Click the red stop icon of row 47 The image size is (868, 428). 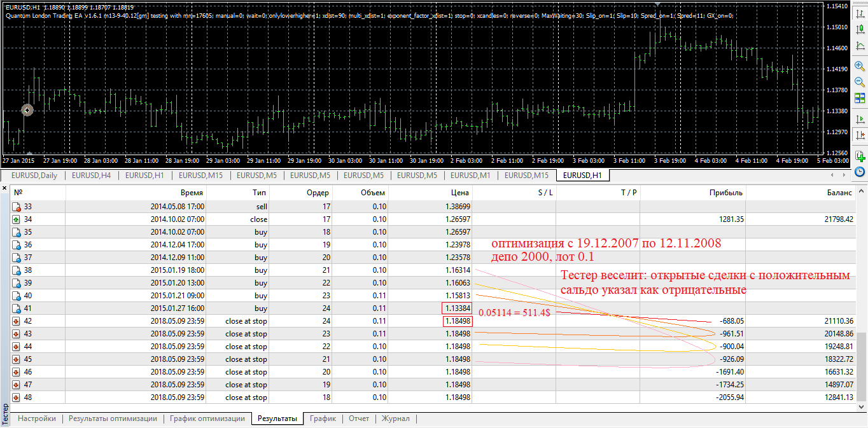[x=17, y=385]
